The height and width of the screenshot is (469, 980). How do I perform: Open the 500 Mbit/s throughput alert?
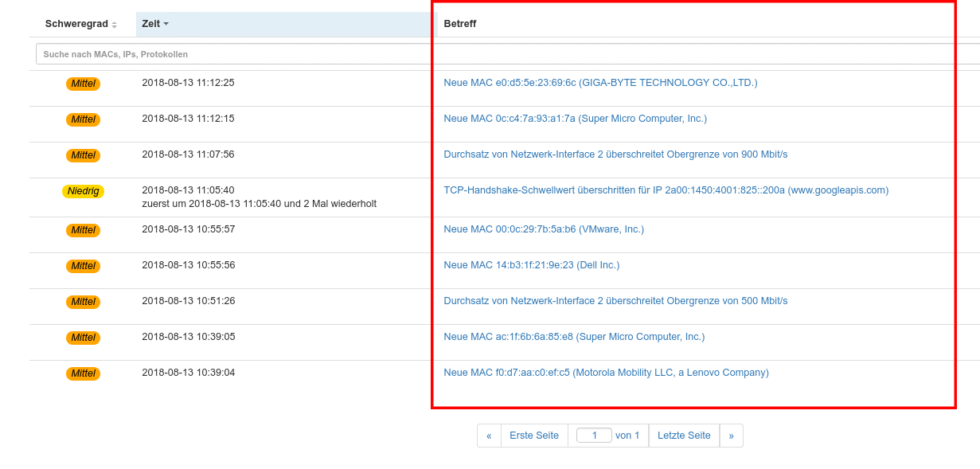click(615, 301)
